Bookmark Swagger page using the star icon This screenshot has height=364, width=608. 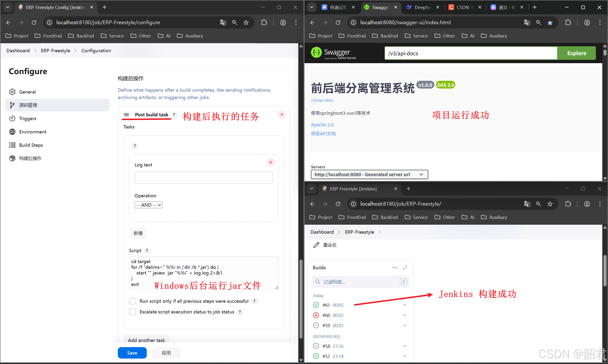(550, 23)
